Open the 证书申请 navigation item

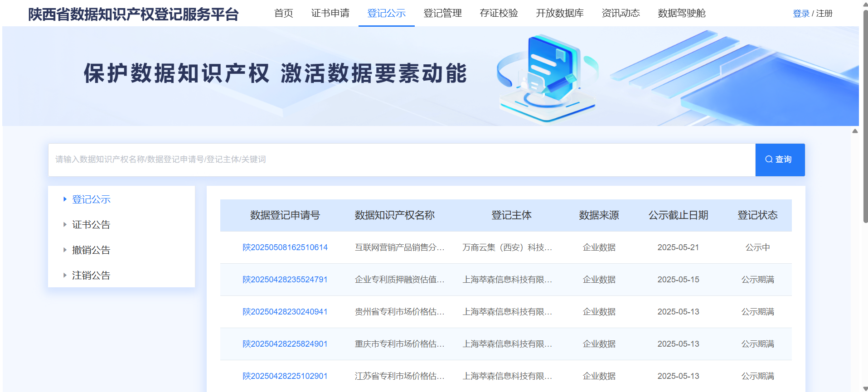pos(330,13)
